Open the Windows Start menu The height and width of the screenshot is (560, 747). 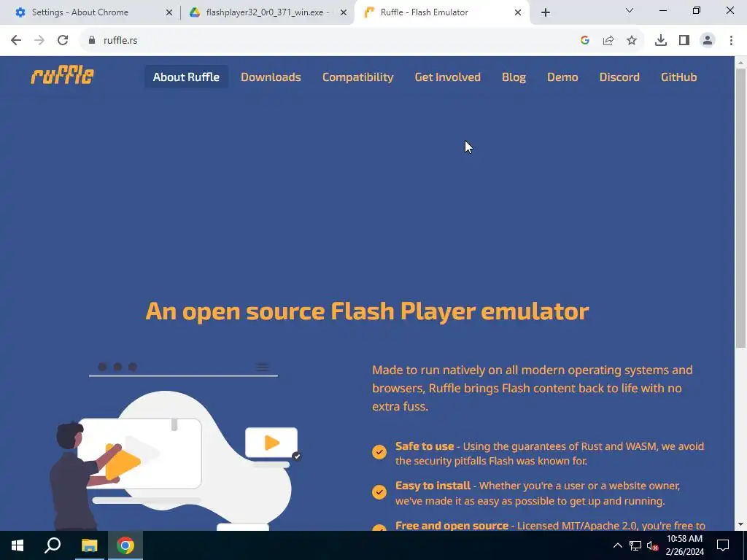tap(18, 545)
